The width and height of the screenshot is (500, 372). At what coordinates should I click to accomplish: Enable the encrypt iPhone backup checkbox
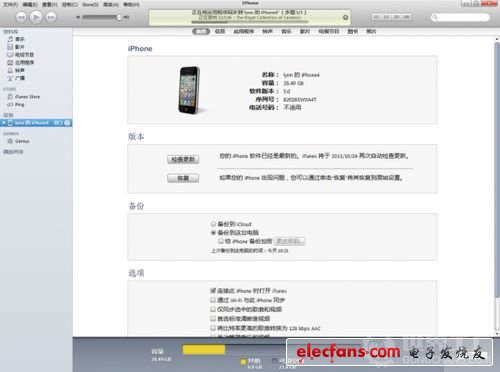click(220, 241)
